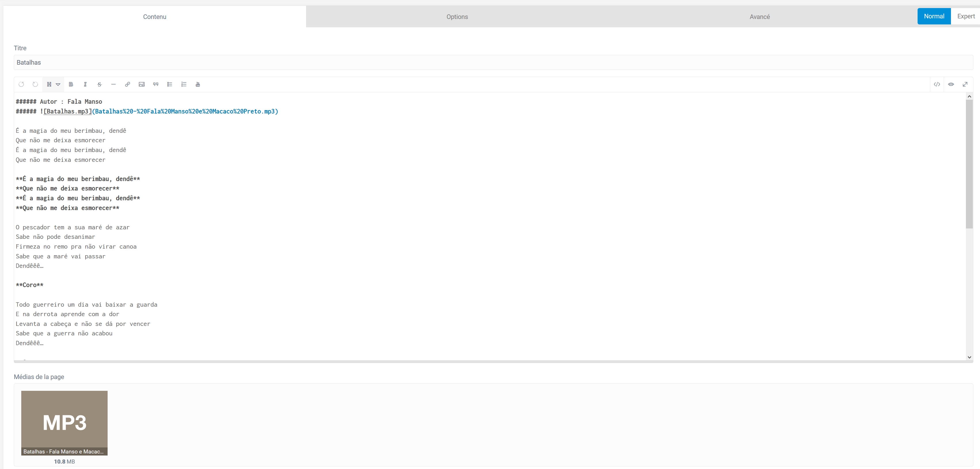Open the heading level dropdown arrow

[58, 84]
